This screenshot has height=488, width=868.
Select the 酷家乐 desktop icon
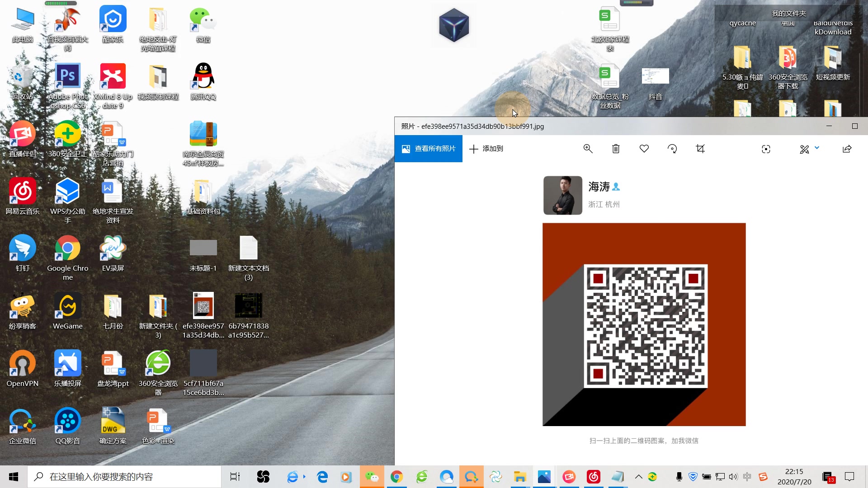tap(113, 24)
